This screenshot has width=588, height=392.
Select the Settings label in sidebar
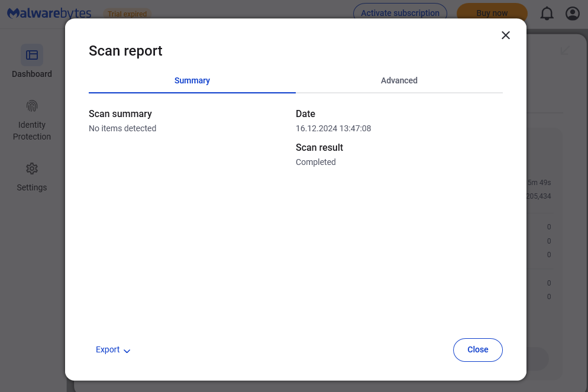(32, 187)
